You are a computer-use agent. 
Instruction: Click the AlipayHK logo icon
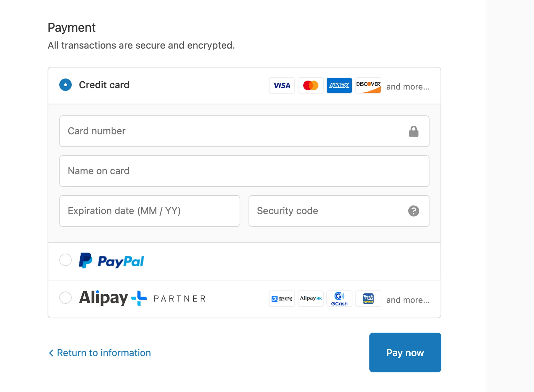[311, 299]
